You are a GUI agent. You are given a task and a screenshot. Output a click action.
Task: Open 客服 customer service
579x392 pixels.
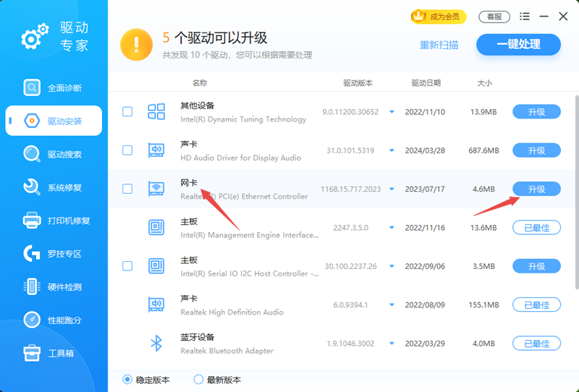point(494,16)
